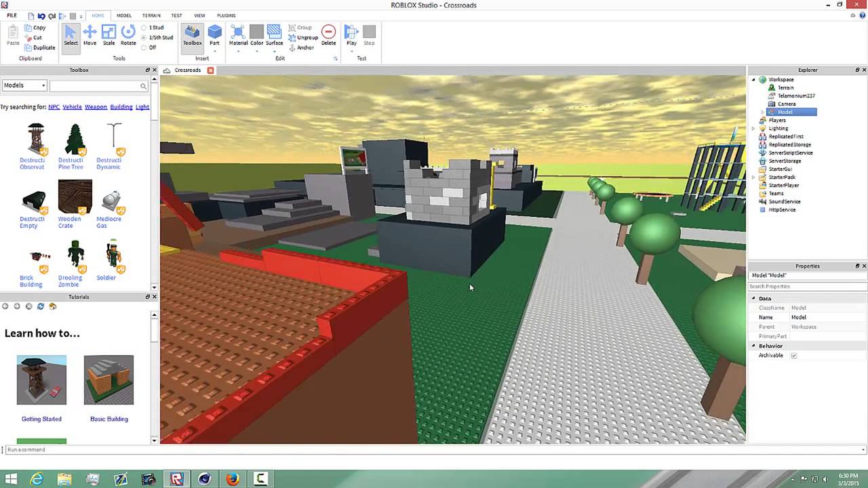
Task: Open the Windows Start menu
Action: (x=11, y=479)
